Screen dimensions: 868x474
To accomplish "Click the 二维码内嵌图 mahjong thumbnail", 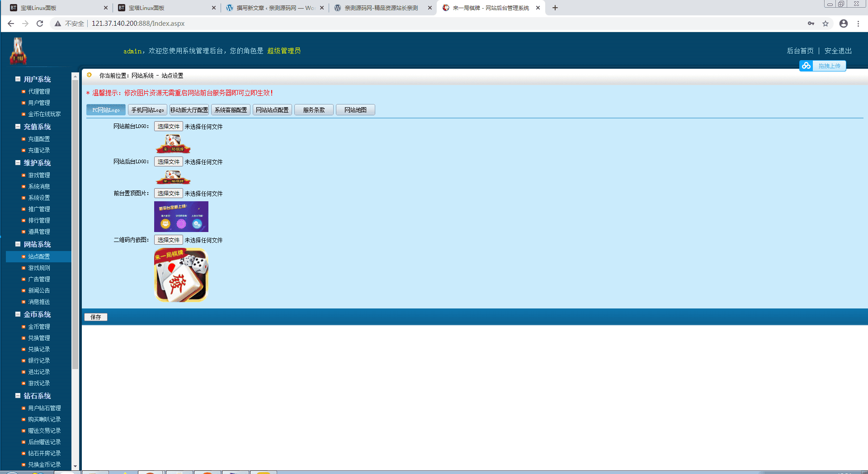I will pos(181,275).
